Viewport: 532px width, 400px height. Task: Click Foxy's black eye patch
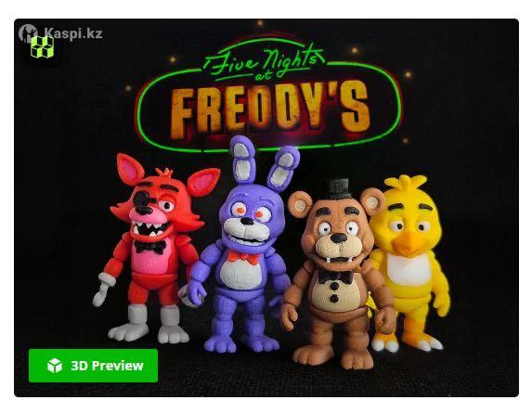[x=140, y=200]
